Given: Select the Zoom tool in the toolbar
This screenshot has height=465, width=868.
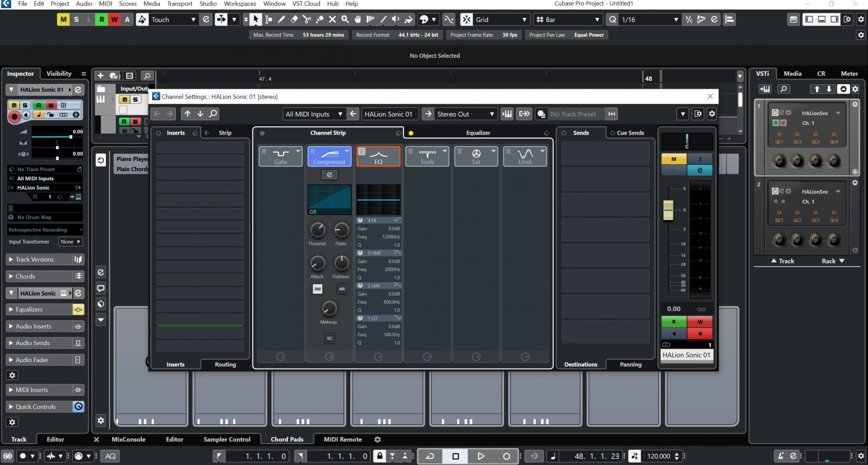Looking at the screenshot, I should [345, 19].
